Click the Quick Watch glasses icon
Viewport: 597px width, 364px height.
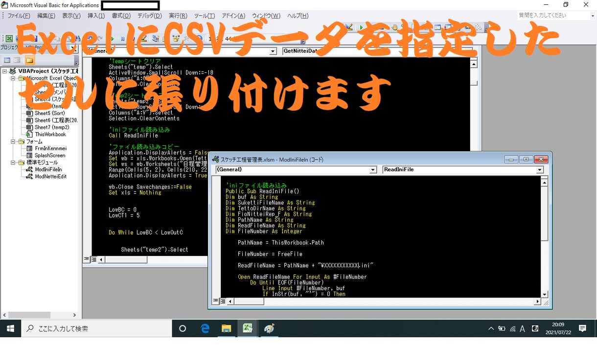click(x=467, y=27)
